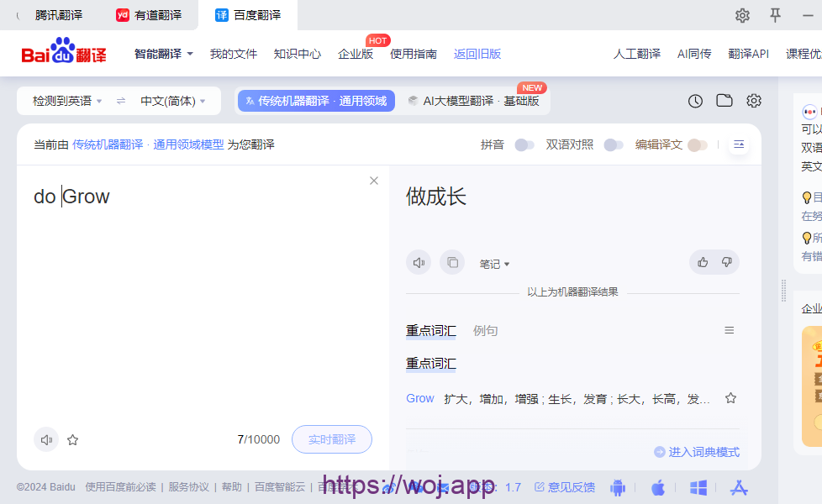The height and width of the screenshot is (504, 822).
Task: Click the 实时翻译 button
Action: 332,439
